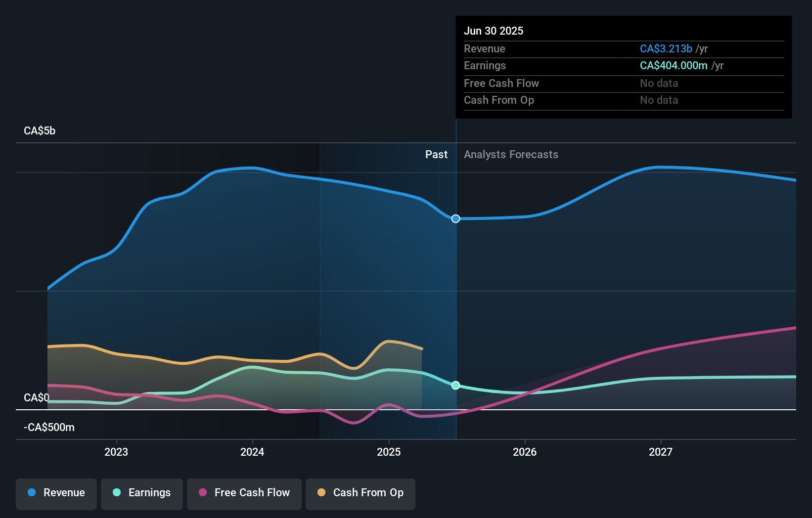Image resolution: width=812 pixels, height=518 pixels.
Task: Switch to the Analysts Forecasts section
Action: 511,154
